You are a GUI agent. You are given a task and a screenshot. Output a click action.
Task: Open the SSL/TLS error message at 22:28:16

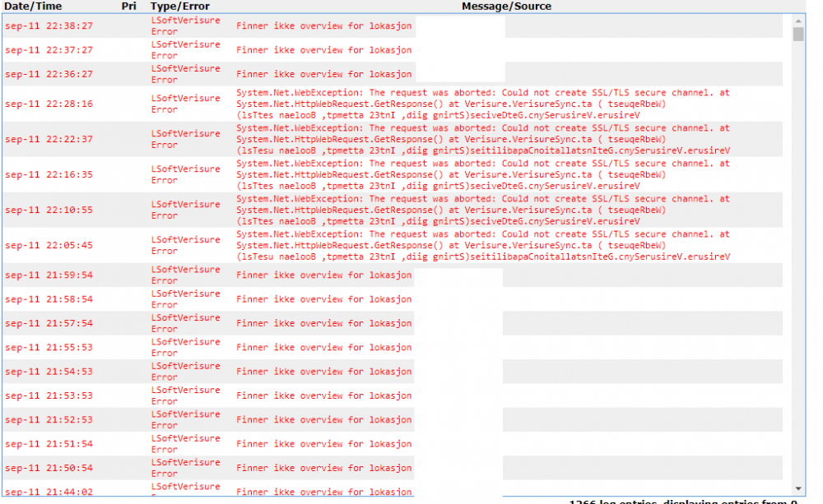coord(482,104)
